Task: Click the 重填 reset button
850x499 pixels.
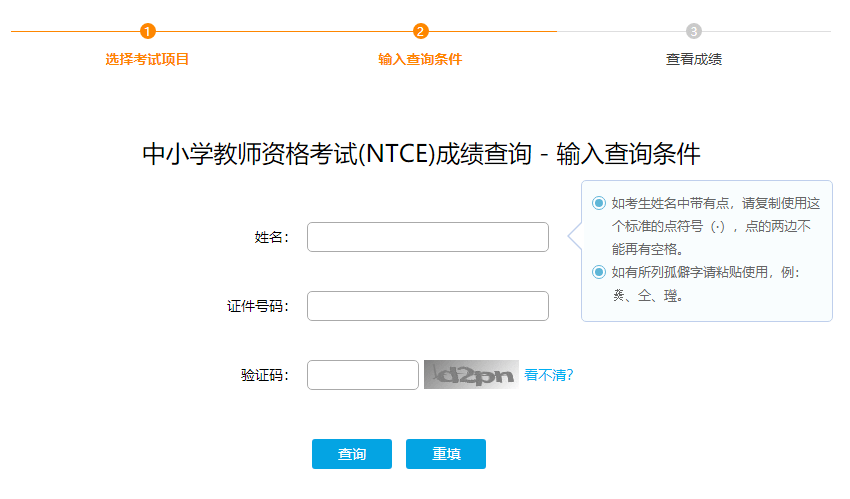Action: coord(446,454)
